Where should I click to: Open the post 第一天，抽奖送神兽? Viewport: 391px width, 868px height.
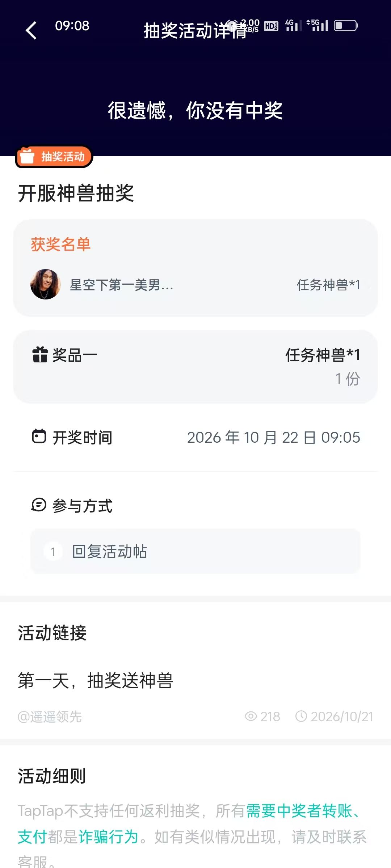tap(96, 681)
